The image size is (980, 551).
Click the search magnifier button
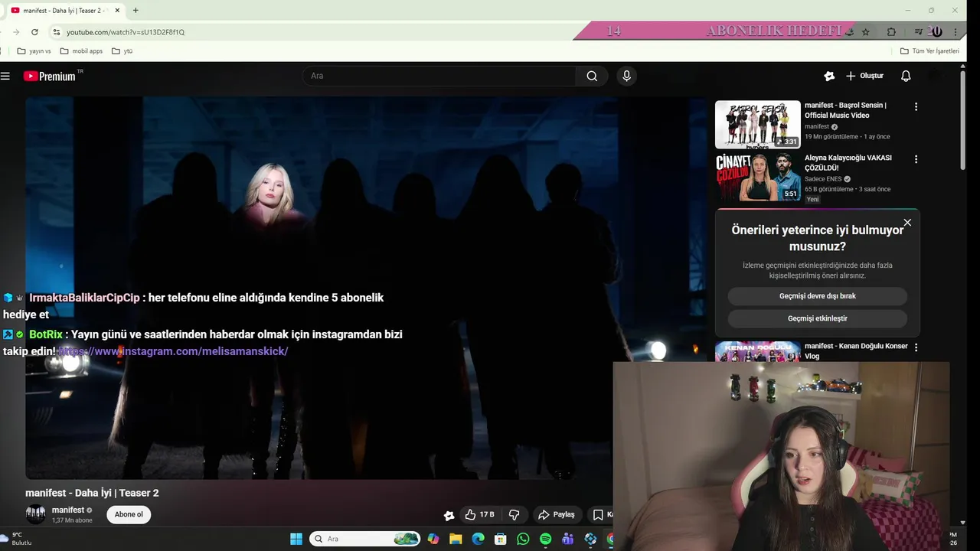(592, 76)
